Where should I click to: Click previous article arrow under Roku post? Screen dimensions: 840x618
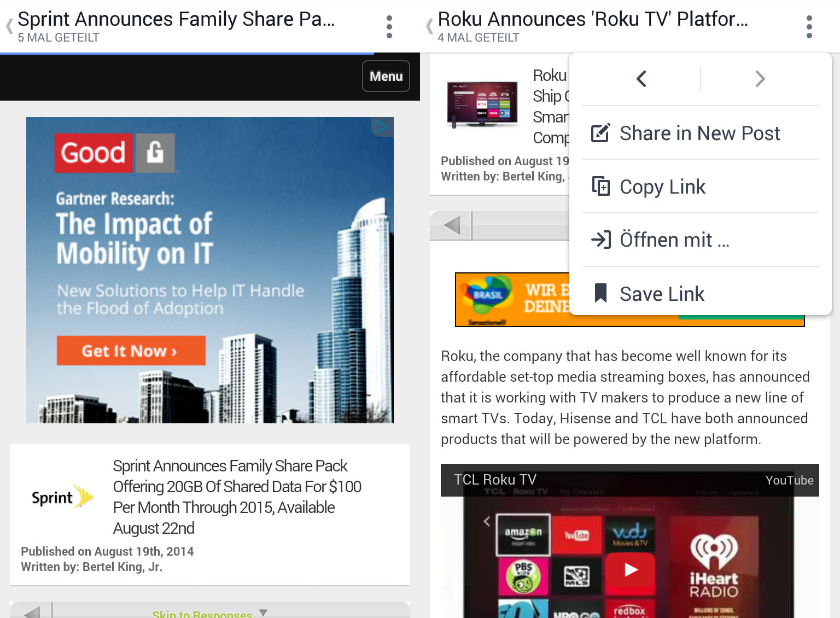[x=451, y=225]
